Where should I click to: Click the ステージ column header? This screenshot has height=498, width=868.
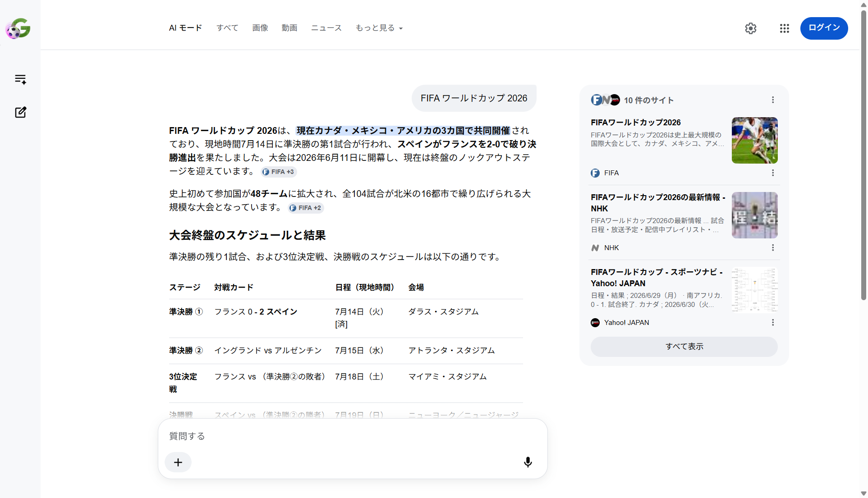point(185,288)
